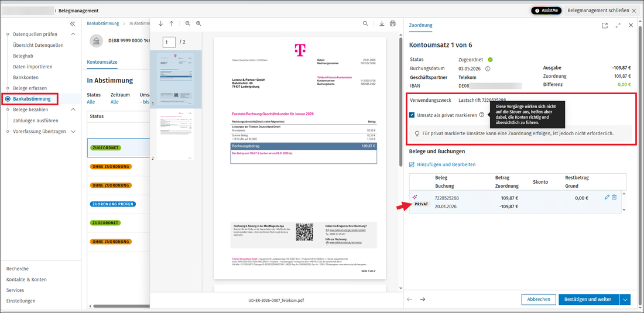This screenshot has height=313, width=644.
Task: Collapse Datenquellen prüfen section
Action: pos(73,34)
